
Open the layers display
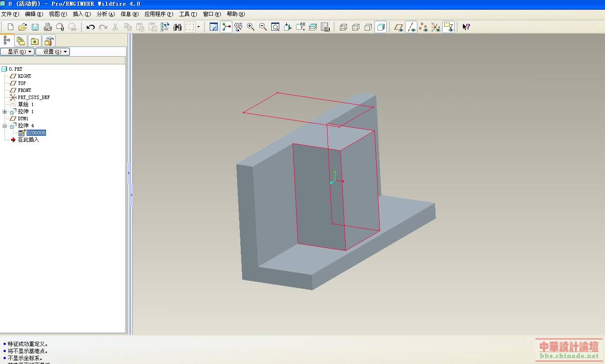(x=313, y=27)
